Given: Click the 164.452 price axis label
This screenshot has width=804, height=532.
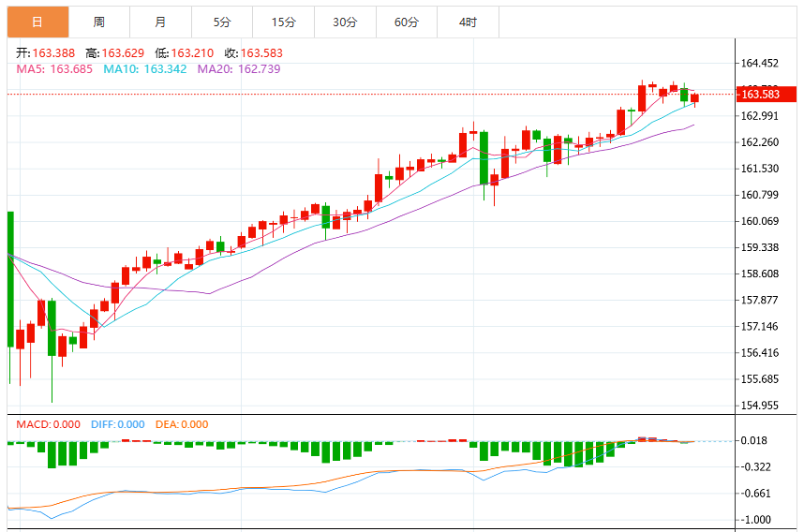Looking at the screenshot, I should click(x=760, y=64).
